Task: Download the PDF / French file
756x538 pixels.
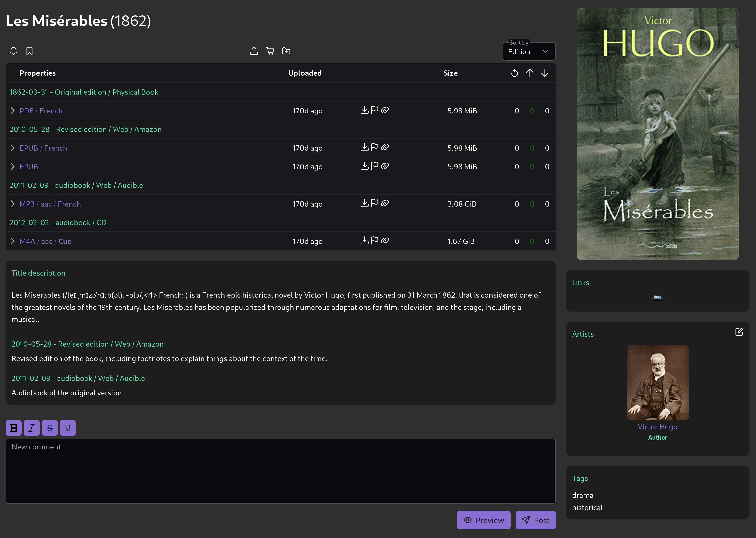Action: tap(364, 110)
